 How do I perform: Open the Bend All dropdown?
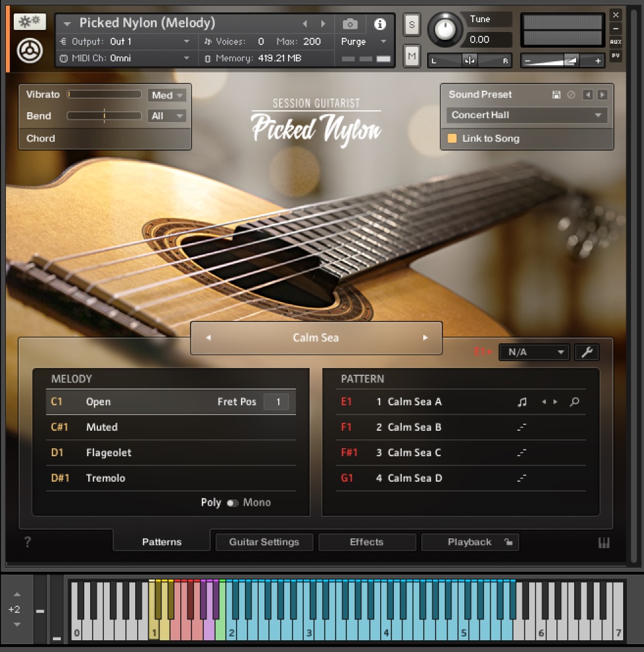pyautogui.click(x=167, y=116)
